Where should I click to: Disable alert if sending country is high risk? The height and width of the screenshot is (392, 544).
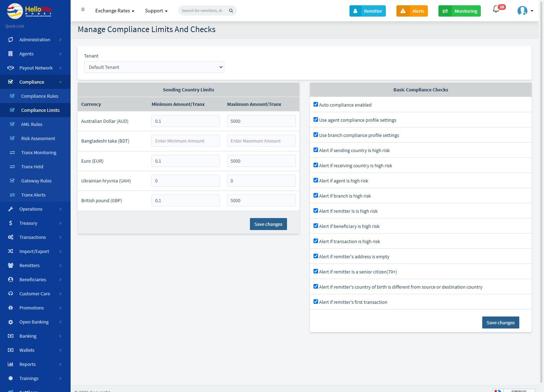(316, 150)
